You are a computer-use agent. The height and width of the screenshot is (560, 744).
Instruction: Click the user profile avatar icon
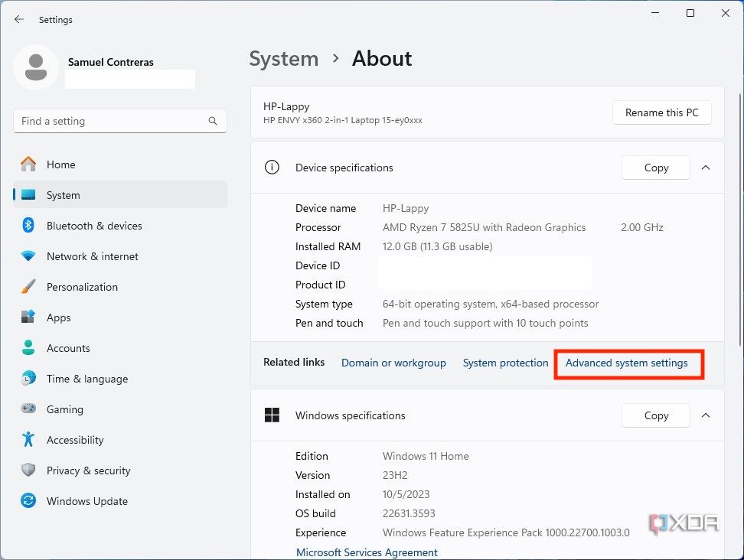35,67
